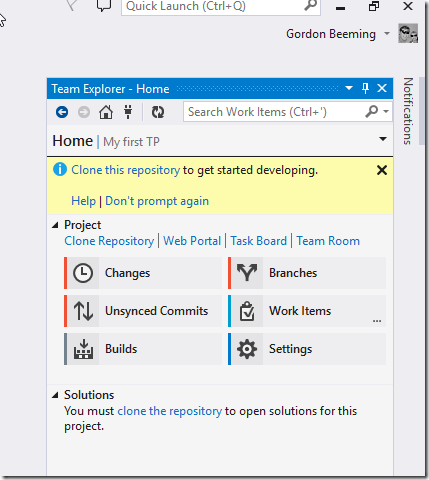
Task: Open the Connect to Team Projects plug icon
Action: click(128, 112)
